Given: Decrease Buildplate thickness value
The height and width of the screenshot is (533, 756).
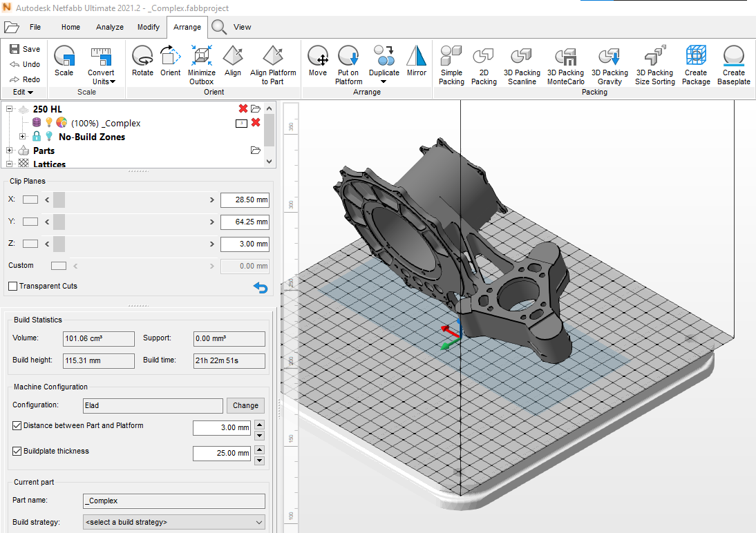Looking at the screenshot, I should coord(259,461).
